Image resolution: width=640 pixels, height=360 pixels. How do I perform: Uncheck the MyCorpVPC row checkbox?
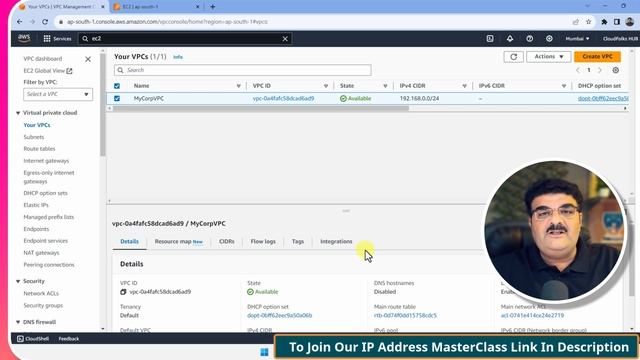[x=117, y=98]
